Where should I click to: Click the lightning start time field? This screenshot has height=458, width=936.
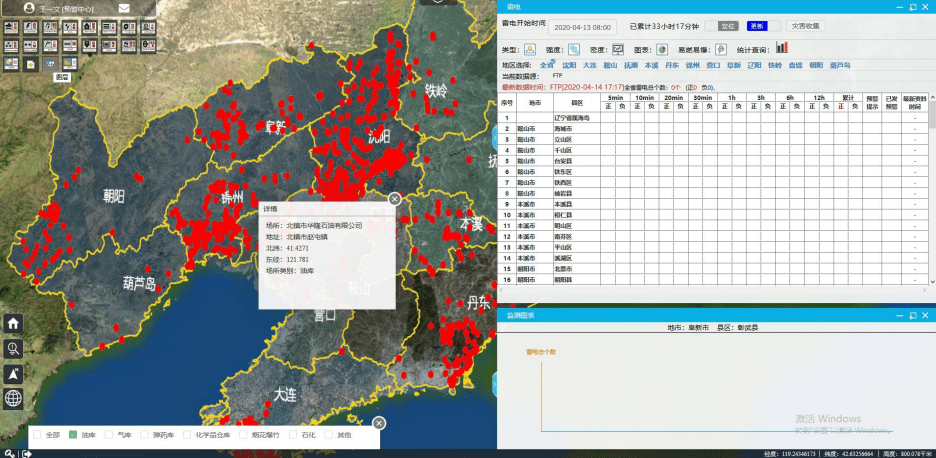[582, 27]
